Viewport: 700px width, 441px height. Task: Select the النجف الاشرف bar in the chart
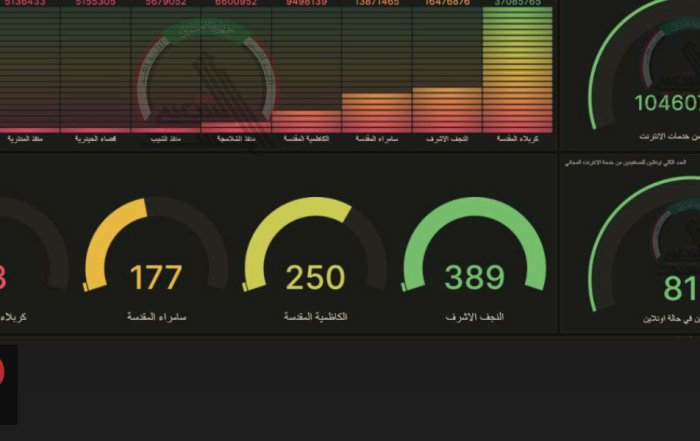coord(447,110)
